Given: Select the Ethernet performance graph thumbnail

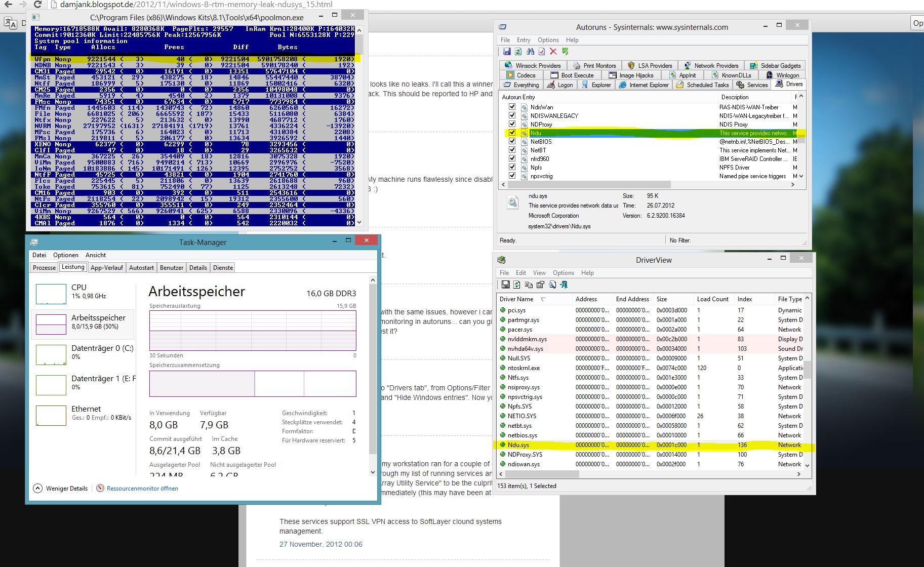Looking at the screenshot, I should [51, 415].
